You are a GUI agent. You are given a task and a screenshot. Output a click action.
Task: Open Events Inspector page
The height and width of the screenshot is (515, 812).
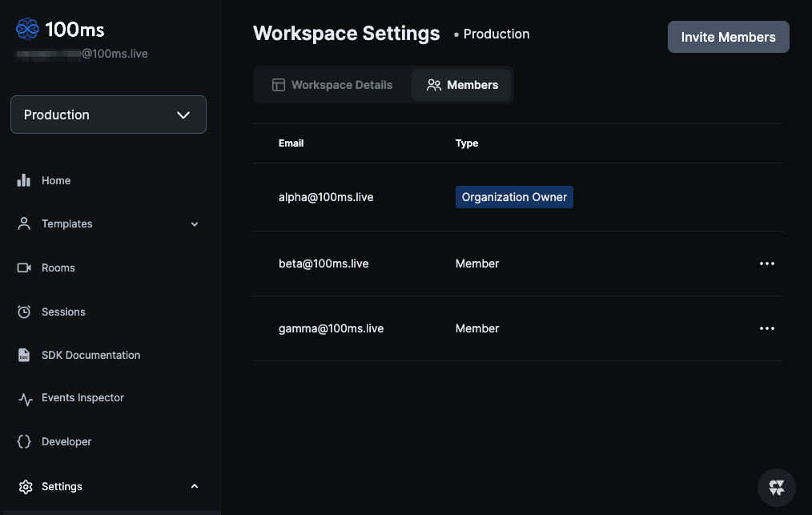point(82,397)
